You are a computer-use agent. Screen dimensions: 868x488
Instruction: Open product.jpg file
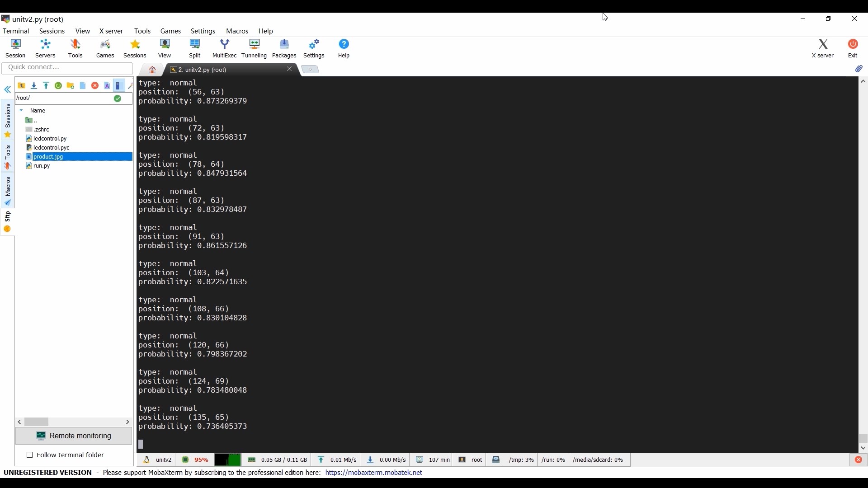point(47,156)
